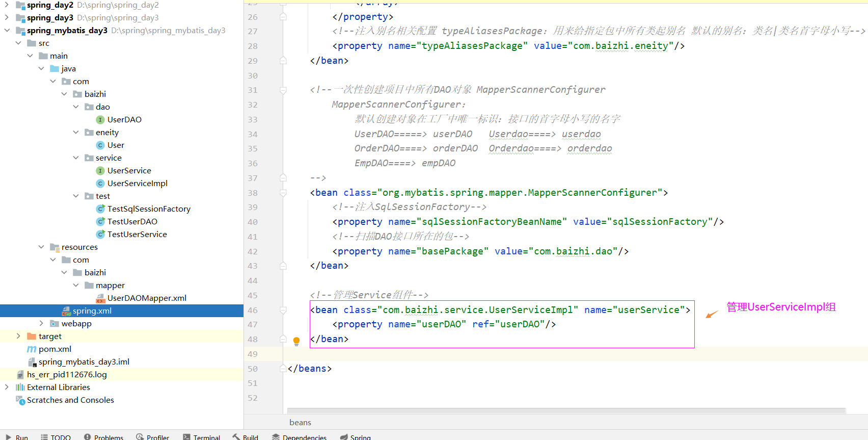Image resolution: width=868 pixels, height=440 pixels.
Task: Collapse the dao package
Action: click(x=76, y=107)
